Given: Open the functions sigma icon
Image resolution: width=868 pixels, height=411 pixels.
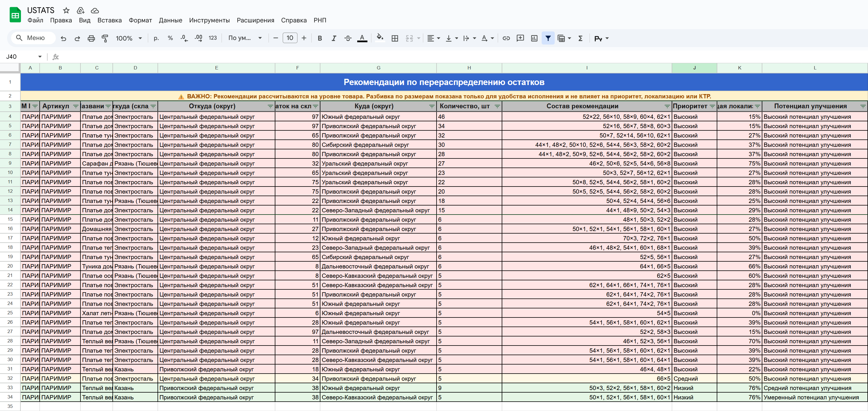Looking at the screenshot, I should click(x=580, y=39).
